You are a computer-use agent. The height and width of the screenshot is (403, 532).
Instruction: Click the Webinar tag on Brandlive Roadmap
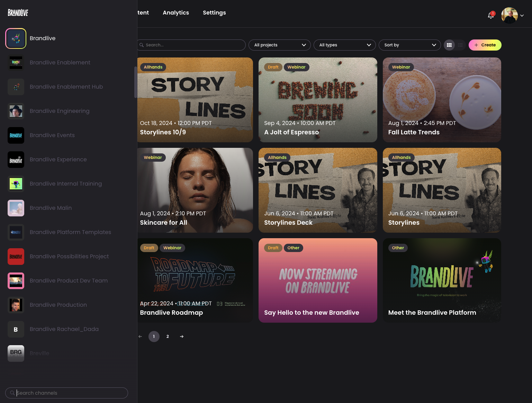(172, 248)
